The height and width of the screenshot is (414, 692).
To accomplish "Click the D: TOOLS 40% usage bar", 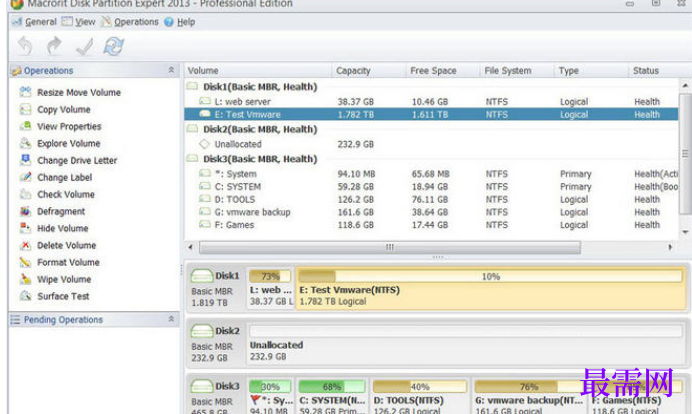I will tap(420, 387).
